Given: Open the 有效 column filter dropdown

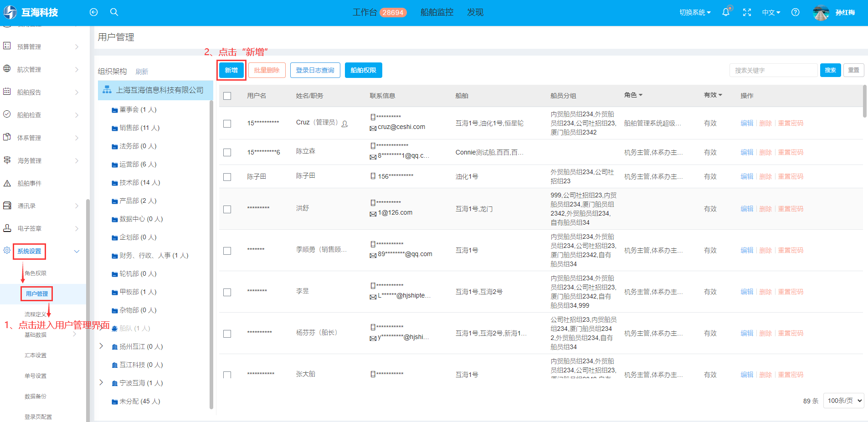Looking at the screenshot, I should 713,95.
